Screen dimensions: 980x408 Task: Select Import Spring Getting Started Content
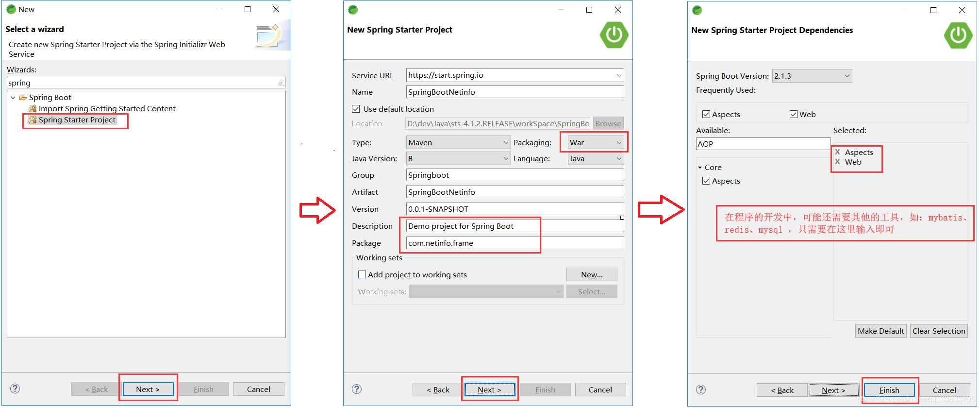107,108
